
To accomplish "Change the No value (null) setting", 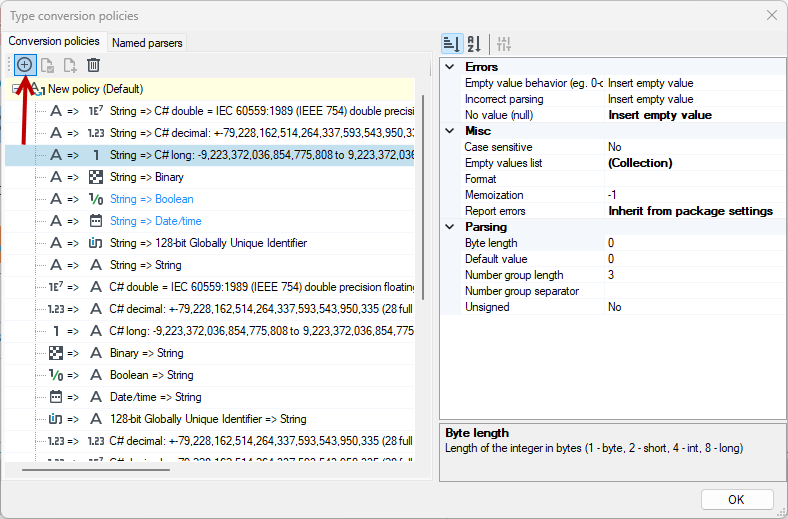I will pyautogui.click(x=696, y=115).
